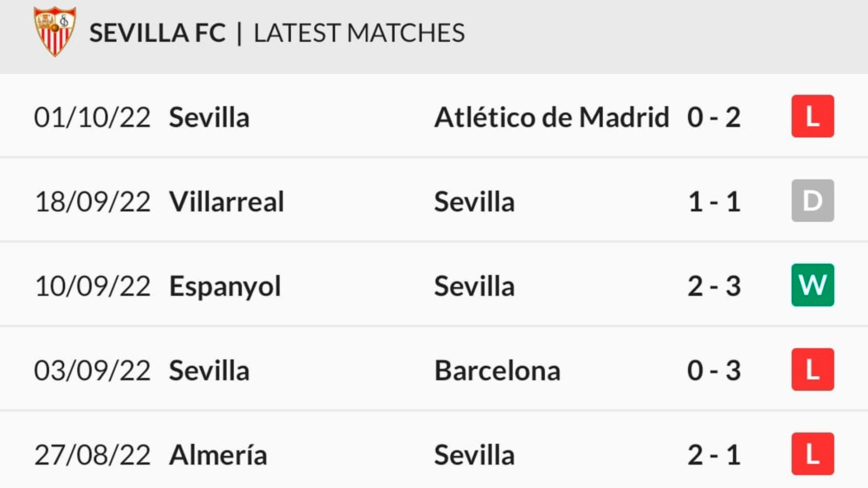
Task: Click the 2 - 3 score result
Action: 714,286
